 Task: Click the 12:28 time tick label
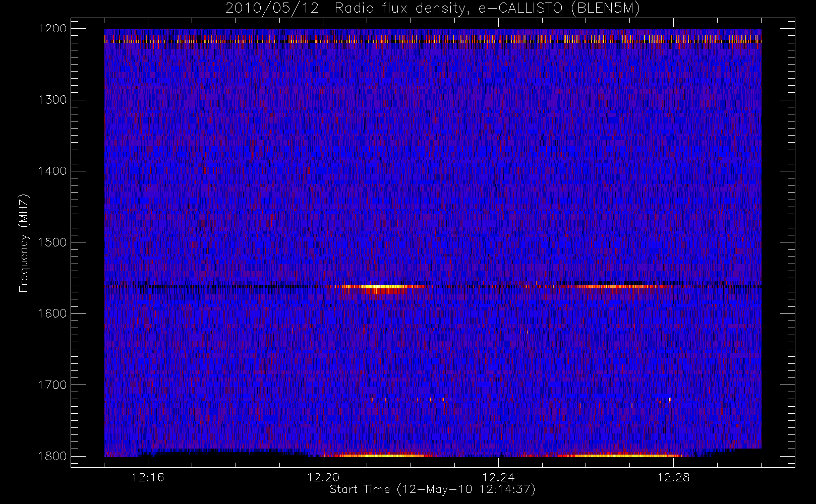674,477
